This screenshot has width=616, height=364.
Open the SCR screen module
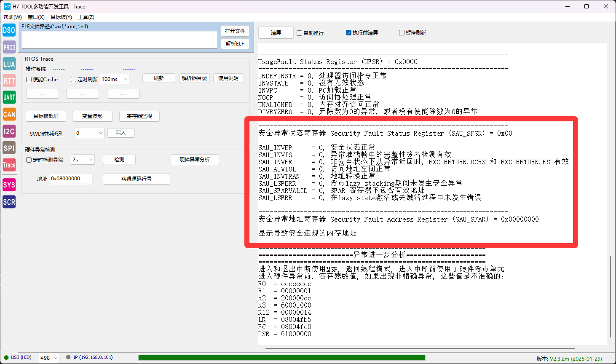coord(9,202)
